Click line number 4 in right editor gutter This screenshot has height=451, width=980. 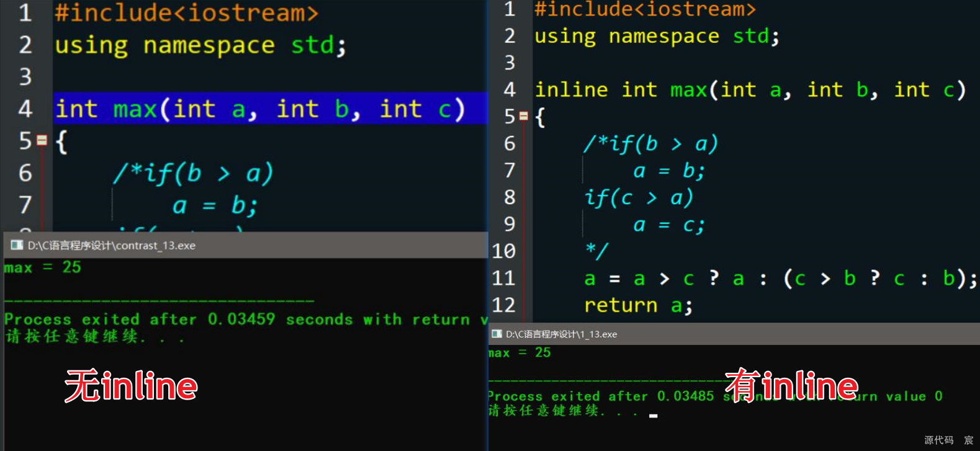(x=510, y=89)
